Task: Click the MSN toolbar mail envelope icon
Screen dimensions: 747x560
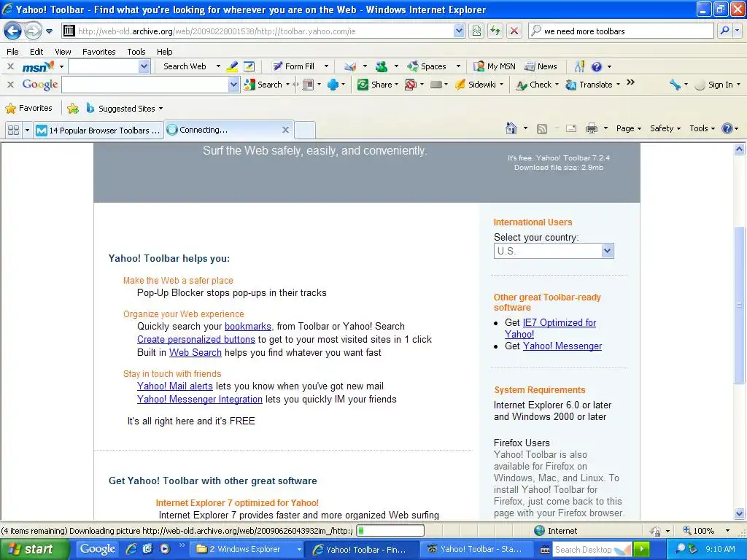Action: pyautogui.click(x=350, y=66)
